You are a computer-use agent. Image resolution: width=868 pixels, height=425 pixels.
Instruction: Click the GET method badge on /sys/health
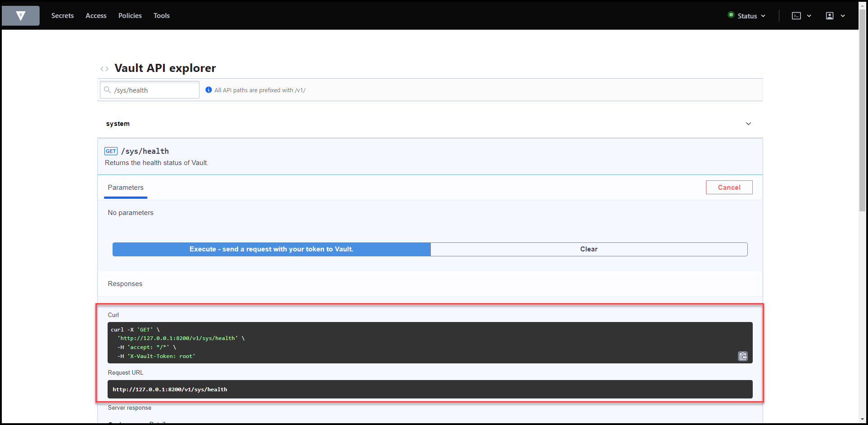111,151
